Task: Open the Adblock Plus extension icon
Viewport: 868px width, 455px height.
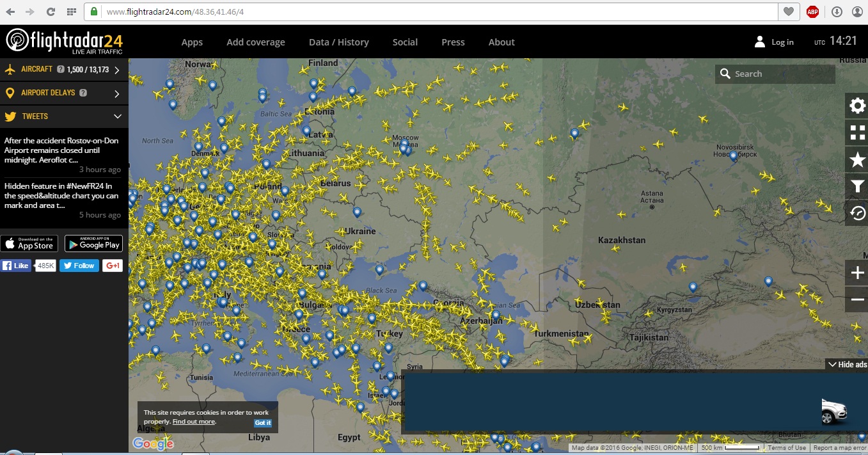Action: click(812, 12)
